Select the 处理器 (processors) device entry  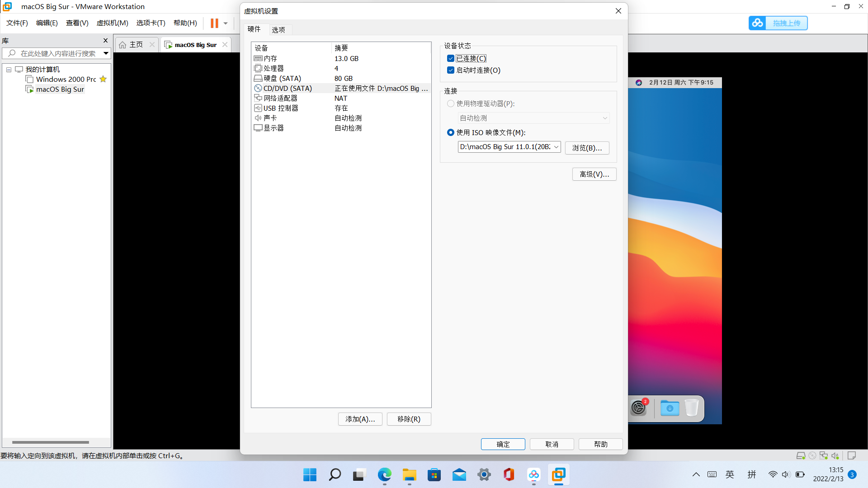pos(273,68)
